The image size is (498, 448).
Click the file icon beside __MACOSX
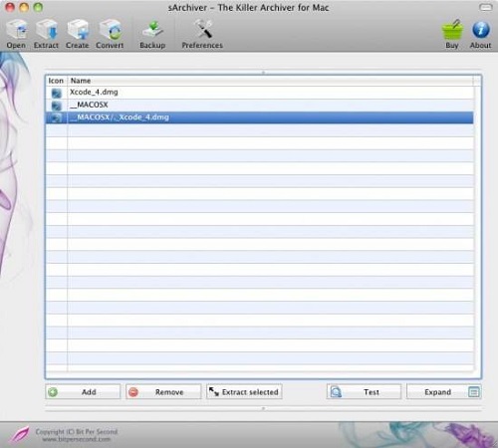click(57, 106)
